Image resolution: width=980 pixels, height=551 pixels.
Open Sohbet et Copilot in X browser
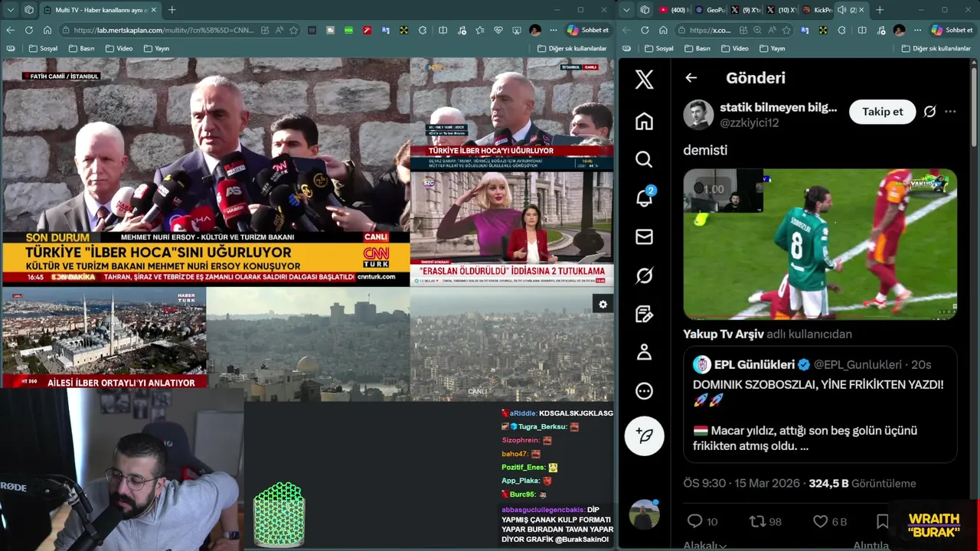pyautogui.click(x=952, y=30)
